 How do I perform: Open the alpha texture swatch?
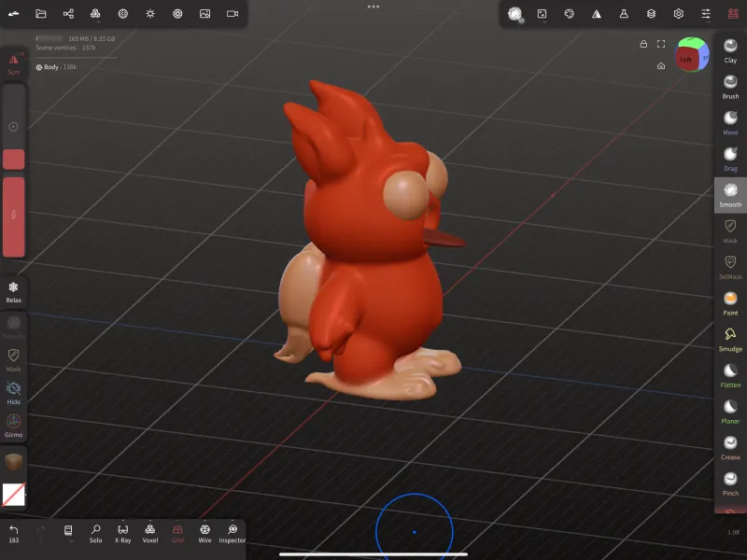point(13,495)
